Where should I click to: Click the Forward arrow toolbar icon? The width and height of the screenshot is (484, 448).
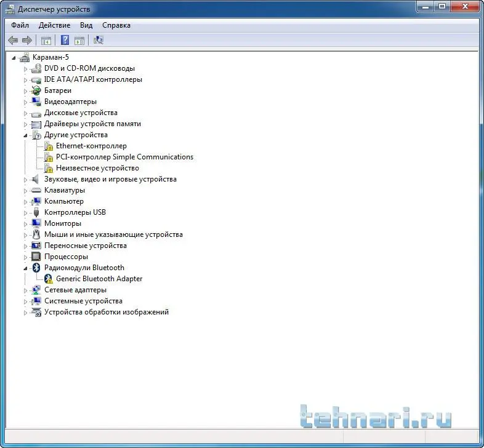(x=27, y=40)
